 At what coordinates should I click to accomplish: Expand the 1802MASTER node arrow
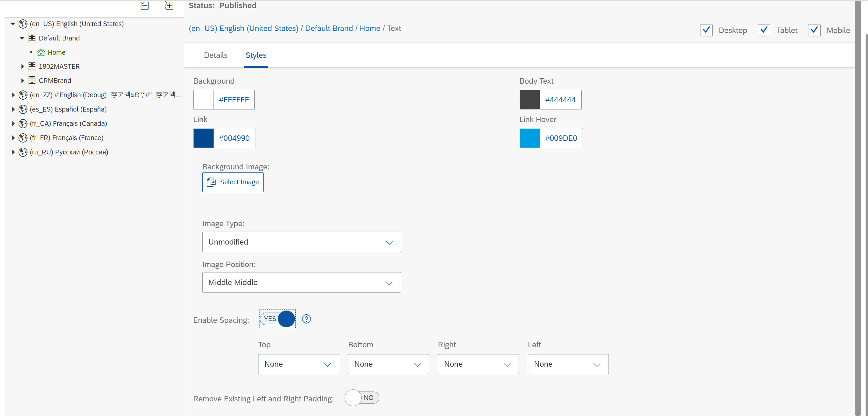point(22,66)
